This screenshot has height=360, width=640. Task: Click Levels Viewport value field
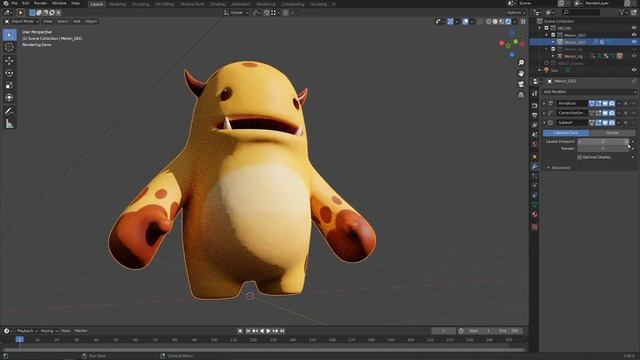tap(603, 142)
